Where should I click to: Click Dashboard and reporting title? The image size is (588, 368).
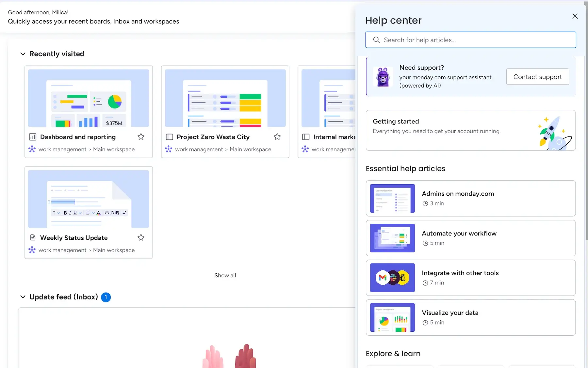pos(78,137)
